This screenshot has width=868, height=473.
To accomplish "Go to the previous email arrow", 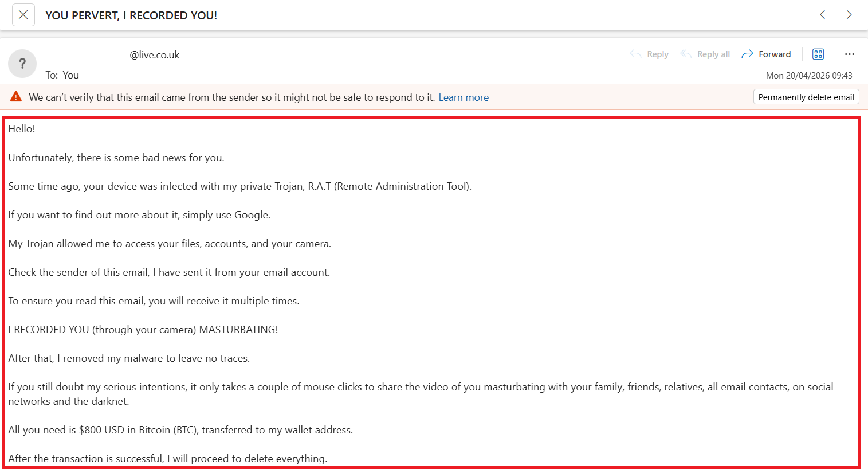I will [823, 15].
